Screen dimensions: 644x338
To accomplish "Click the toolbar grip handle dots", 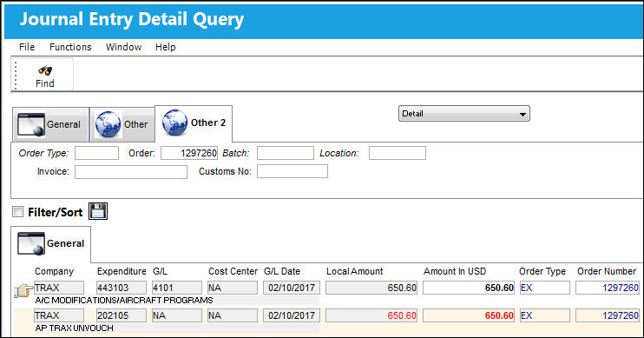I will [x=16, y=75].
